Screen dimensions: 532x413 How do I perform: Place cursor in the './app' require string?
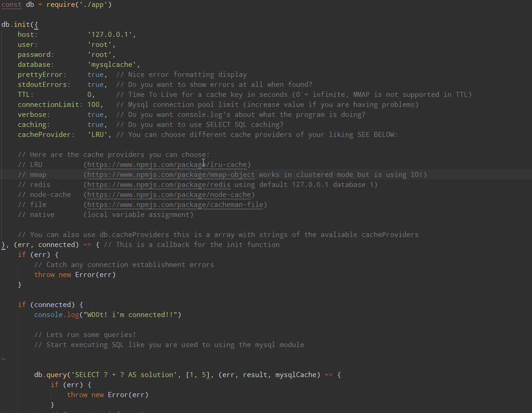pos(96,5)
